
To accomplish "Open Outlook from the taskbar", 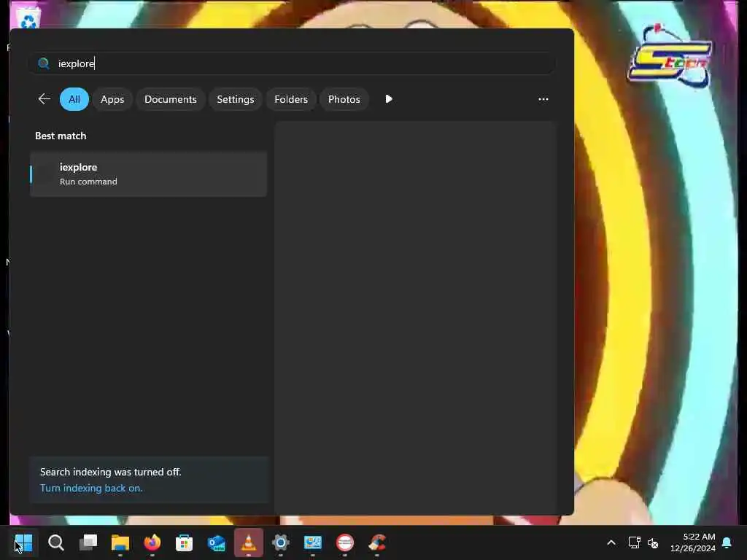I will pos(216,542).
